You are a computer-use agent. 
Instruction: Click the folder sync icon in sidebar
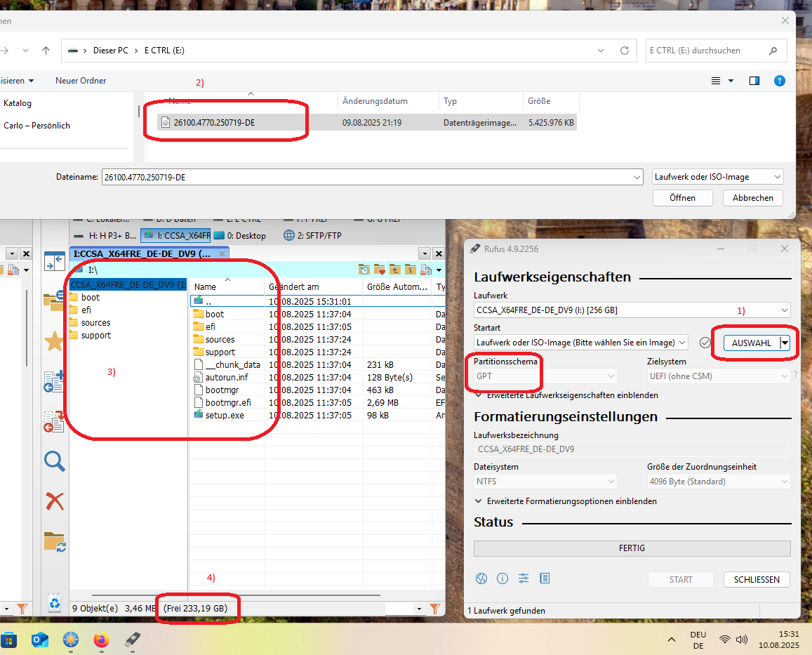click(54, 541)
